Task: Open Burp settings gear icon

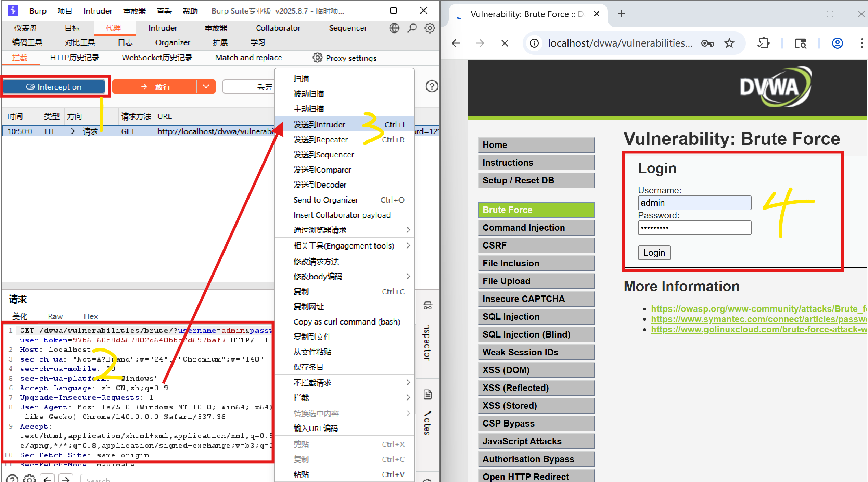Action: pos(430,28)
